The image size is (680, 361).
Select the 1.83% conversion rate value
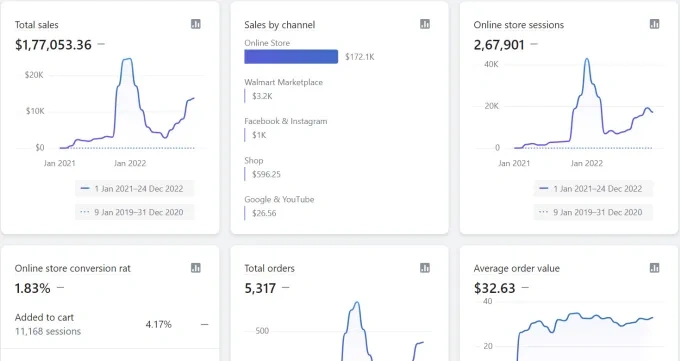(33, 289)
